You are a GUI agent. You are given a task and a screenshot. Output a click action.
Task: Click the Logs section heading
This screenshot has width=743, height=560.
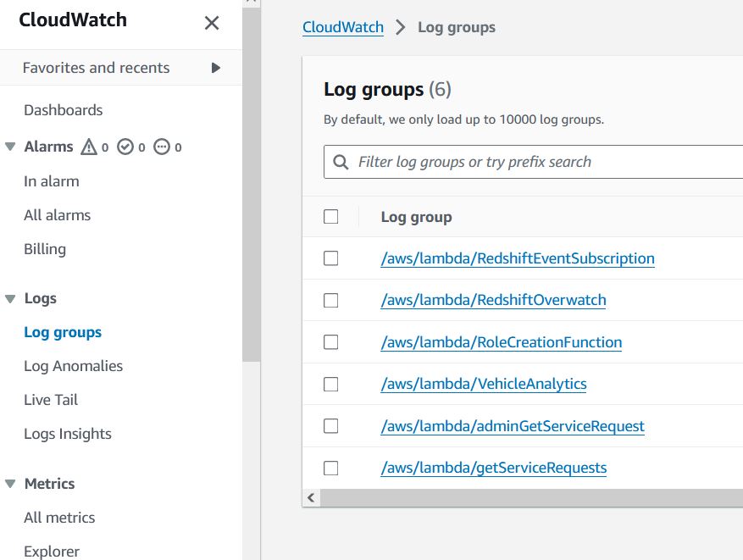pyautogui.click(x=41, y=298)
